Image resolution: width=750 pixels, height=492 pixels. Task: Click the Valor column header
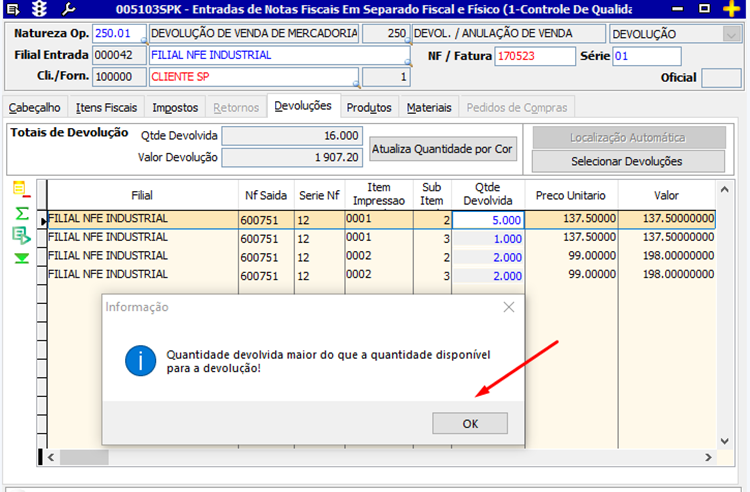666,195
